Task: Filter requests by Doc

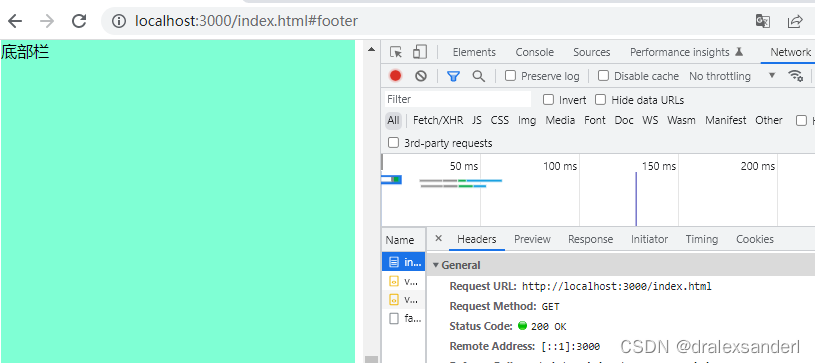Action: pos(624,120)
